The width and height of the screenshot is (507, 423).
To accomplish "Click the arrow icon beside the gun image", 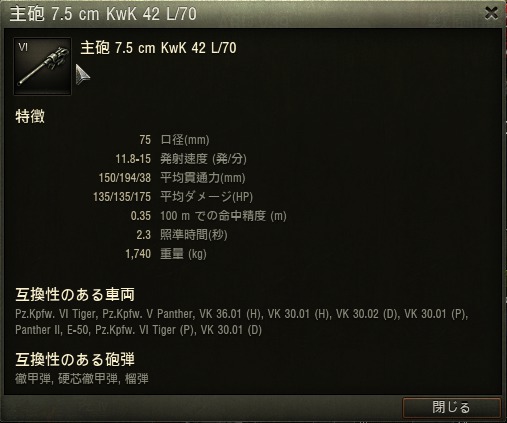I will point(82,74).
